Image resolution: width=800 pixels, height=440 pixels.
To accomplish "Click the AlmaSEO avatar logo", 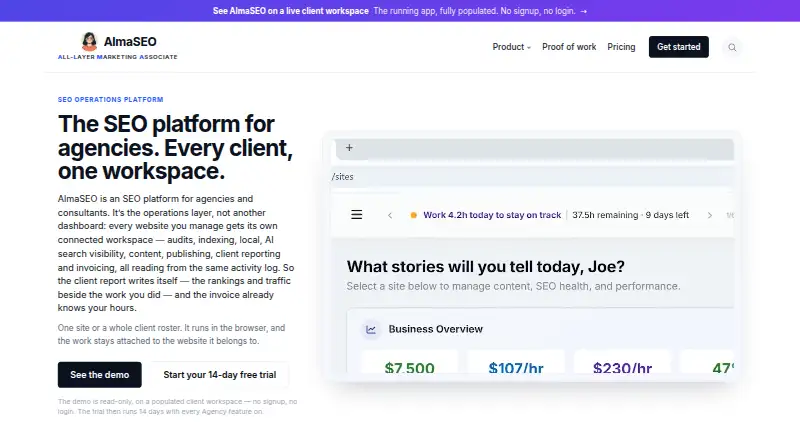I will coord(89,41).
